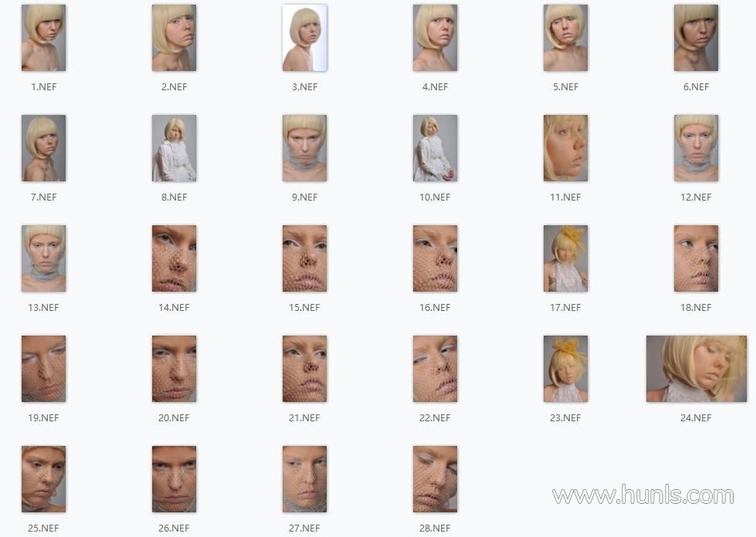Select the 8.NEF thumbnail preview
756x537 pixels.
pyautogui.click(x=174, y=148)
